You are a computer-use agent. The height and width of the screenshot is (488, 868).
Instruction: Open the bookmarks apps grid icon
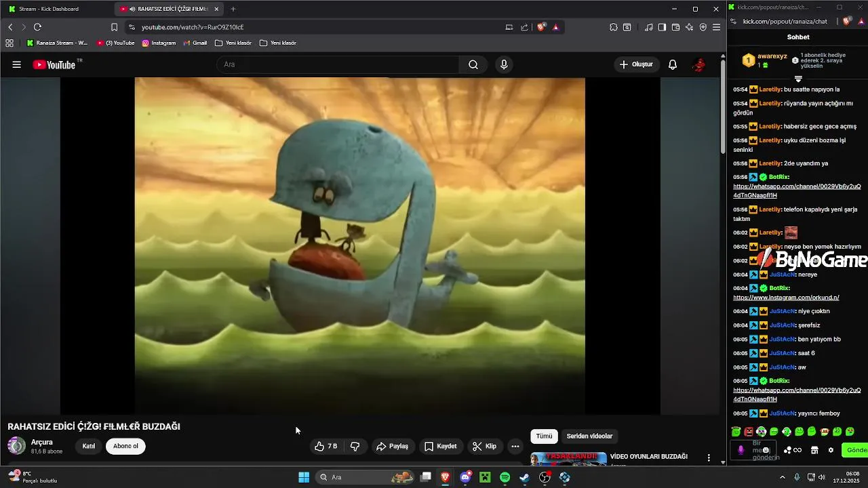click(9, 43)
